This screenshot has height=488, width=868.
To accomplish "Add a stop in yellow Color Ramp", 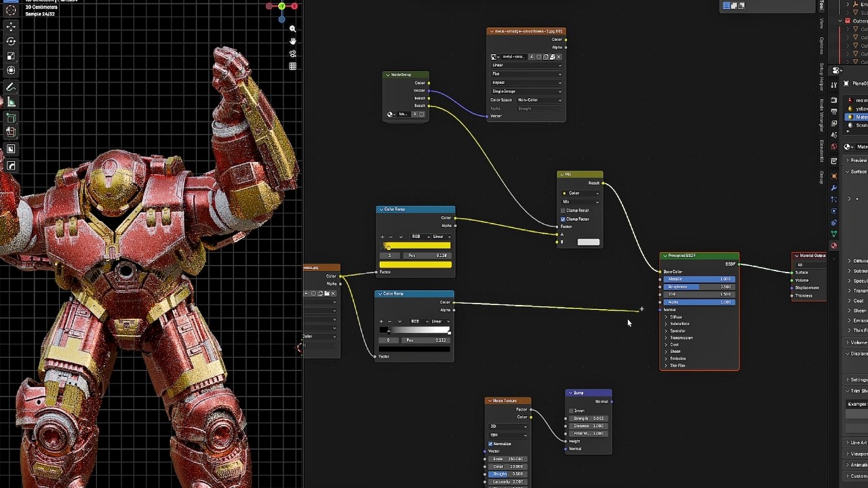I will (x=382, y=237).
